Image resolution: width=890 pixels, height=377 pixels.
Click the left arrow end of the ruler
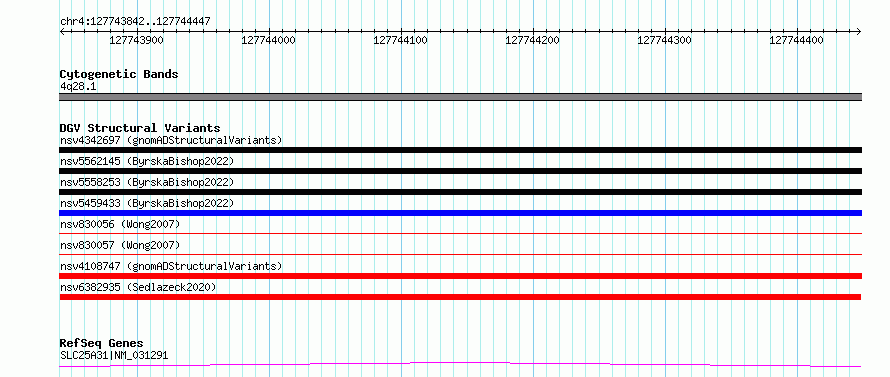62,31
